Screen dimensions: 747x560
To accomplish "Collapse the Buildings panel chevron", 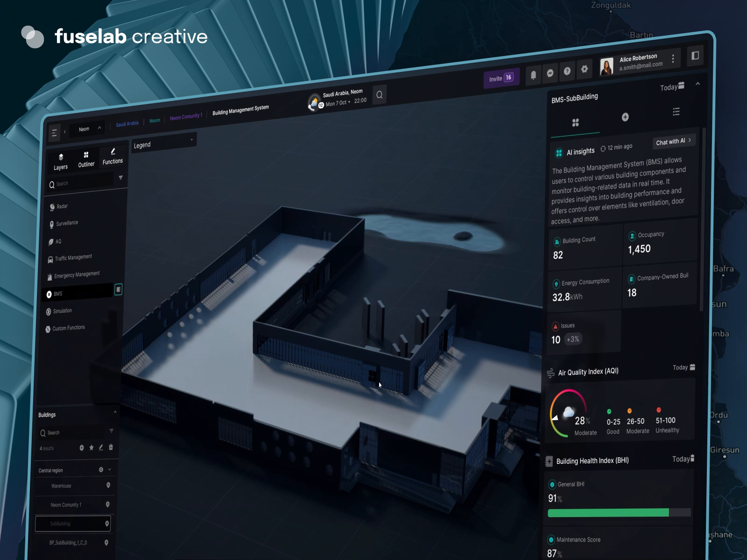I will point(115,412).
